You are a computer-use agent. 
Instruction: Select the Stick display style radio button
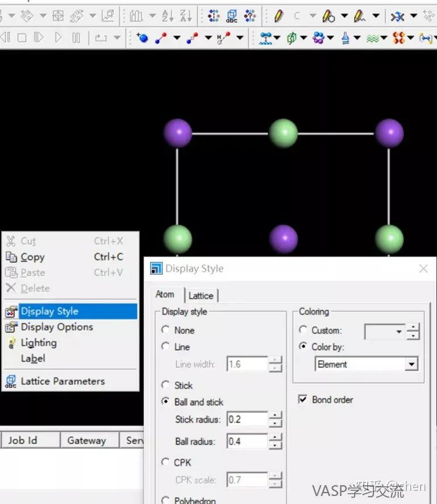pyautogui.click(x=165, y=385)
